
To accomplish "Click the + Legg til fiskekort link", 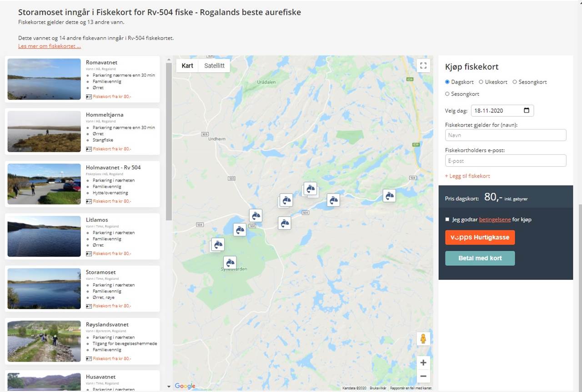I will 467,176.
